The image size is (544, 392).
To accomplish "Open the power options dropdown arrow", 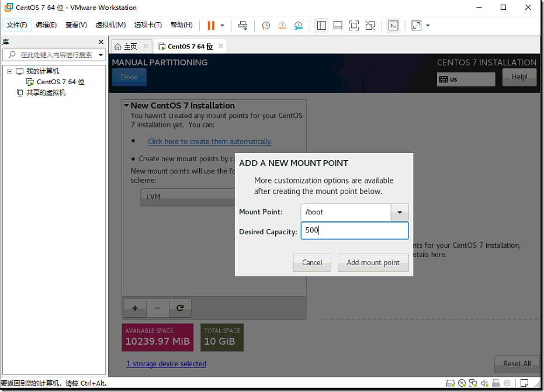I will coord(223,25).
